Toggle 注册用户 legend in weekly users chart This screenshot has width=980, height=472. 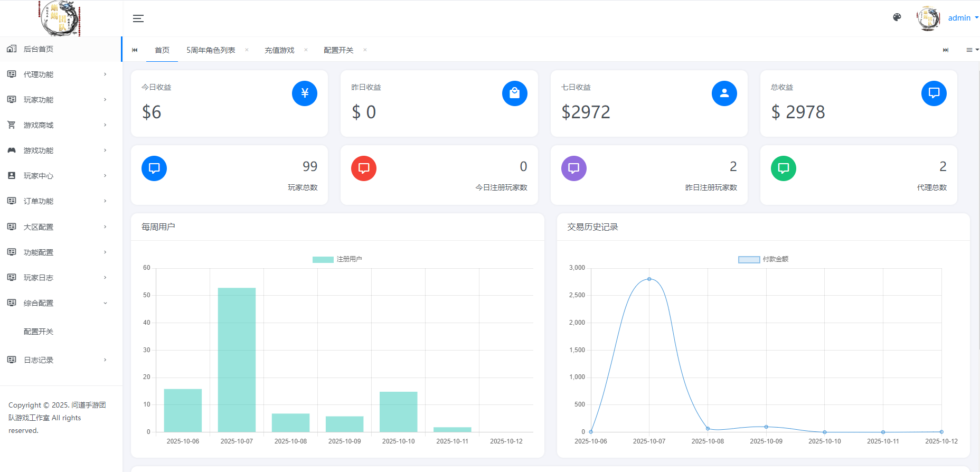[337, 259]
